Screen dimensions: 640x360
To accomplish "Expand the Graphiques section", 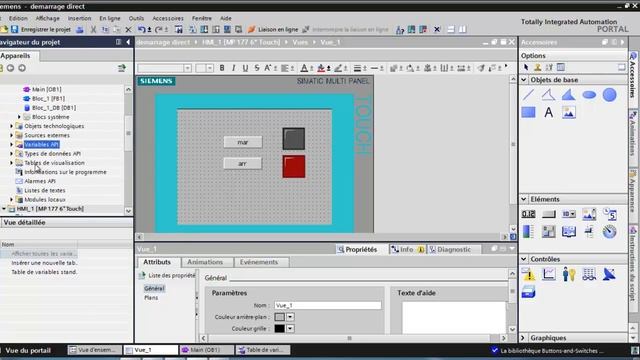I will point(524,338).
